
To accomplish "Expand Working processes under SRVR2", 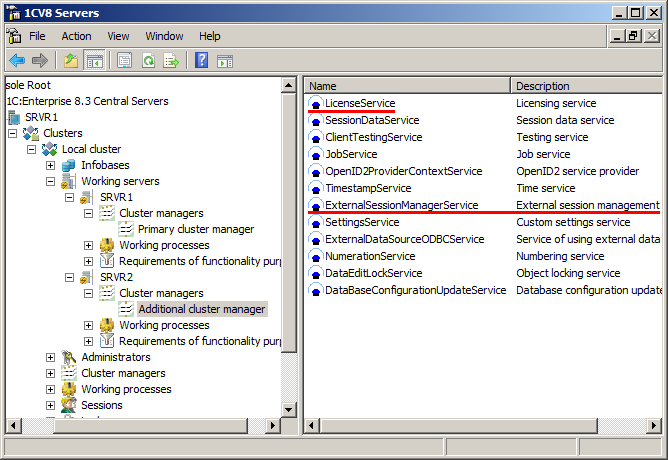I will tap(88, 325).
